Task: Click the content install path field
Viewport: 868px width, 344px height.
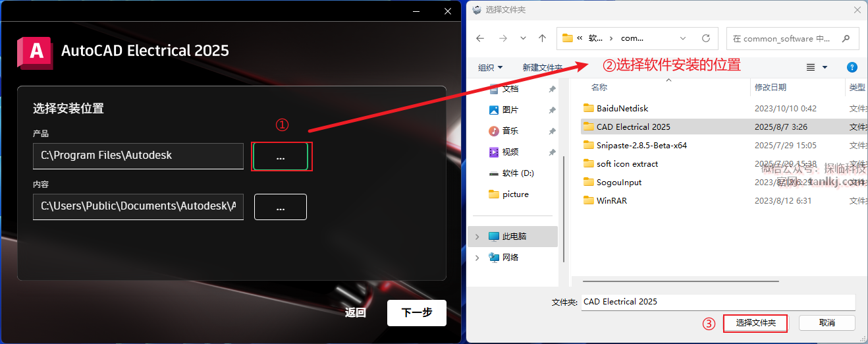Action: tap(138, 206)
